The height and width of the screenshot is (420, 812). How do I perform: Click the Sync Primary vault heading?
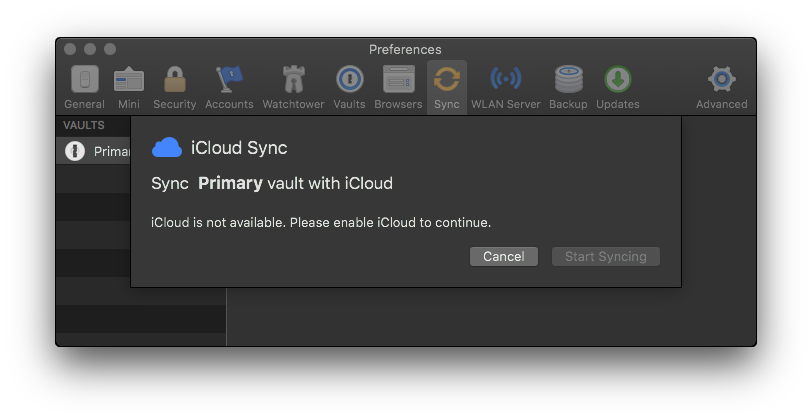(x=272, y=183)
